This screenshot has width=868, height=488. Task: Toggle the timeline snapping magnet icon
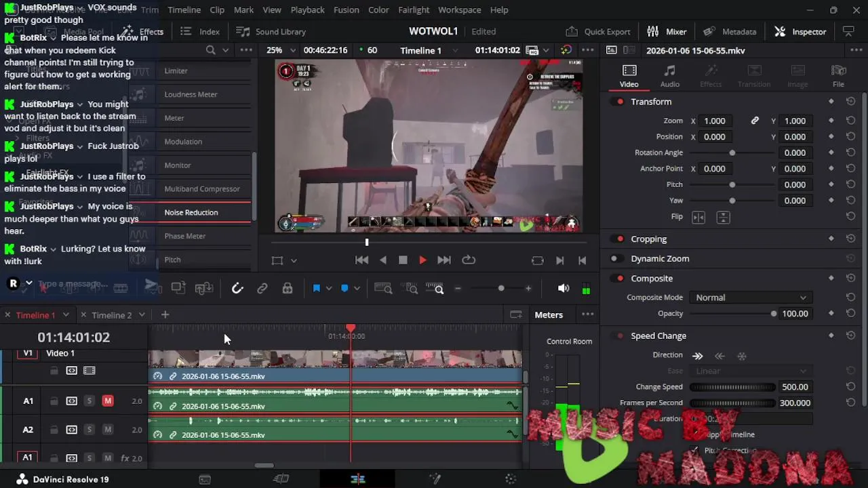click(x=237, y=288)
